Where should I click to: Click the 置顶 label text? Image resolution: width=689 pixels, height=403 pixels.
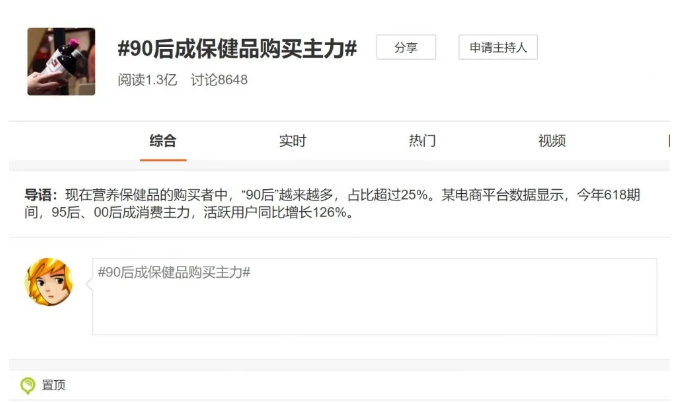coord(54,385)
